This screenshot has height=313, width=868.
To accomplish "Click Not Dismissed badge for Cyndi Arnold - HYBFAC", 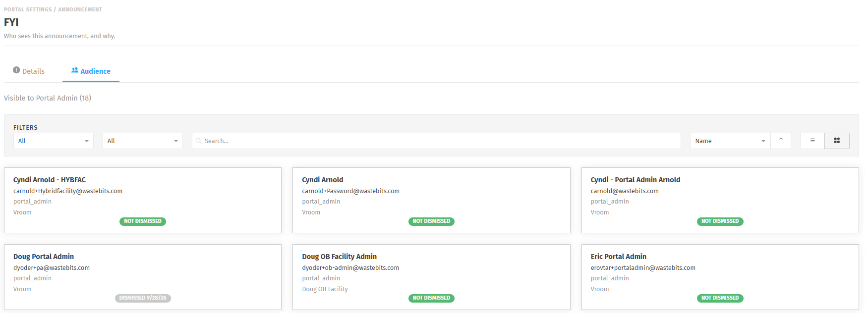I will click(143, 221).
